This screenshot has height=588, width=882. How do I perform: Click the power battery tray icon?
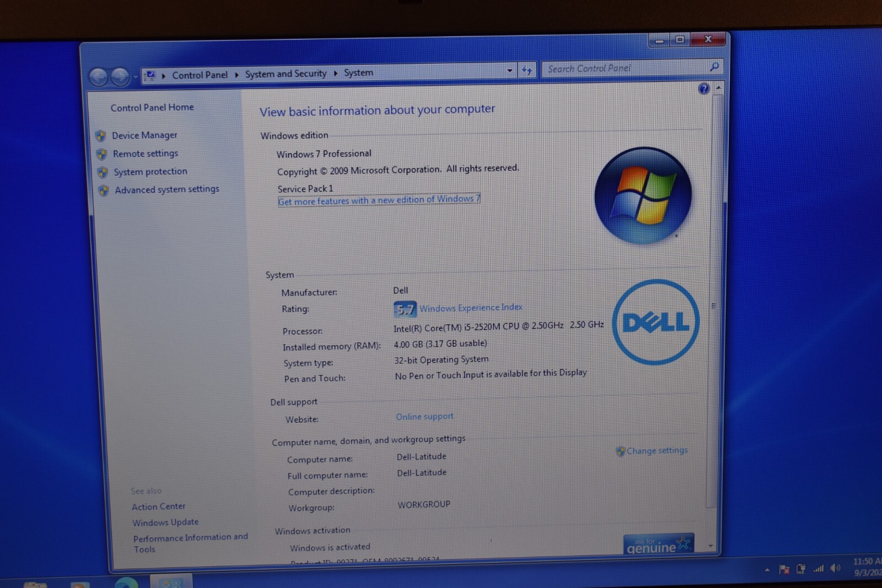pyautogui.click(x=801, y=569)
